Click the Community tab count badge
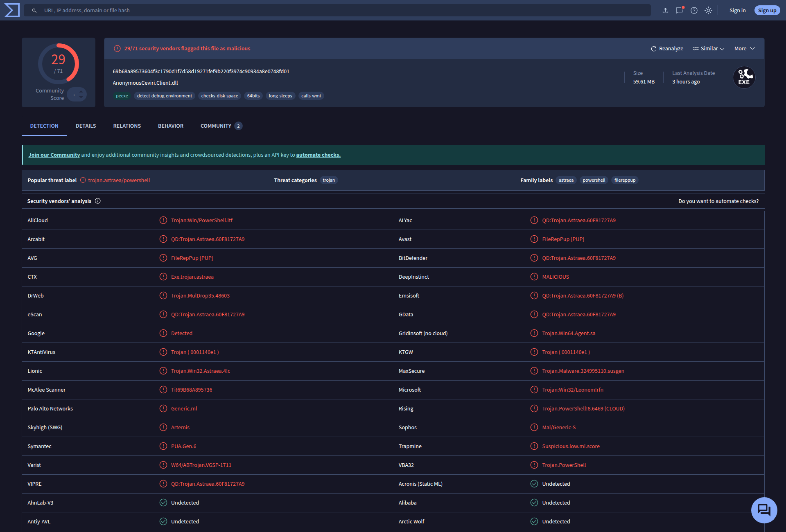The height and width of the screenshot is (532, 786). click(x=238, y=126)
